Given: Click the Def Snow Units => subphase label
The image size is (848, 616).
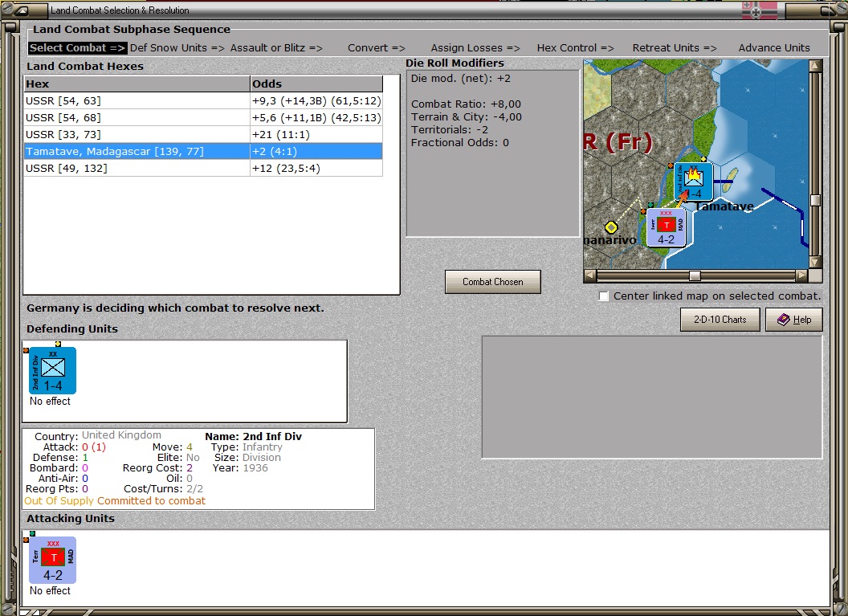Looking at the screenshot, I should point(177,48).
